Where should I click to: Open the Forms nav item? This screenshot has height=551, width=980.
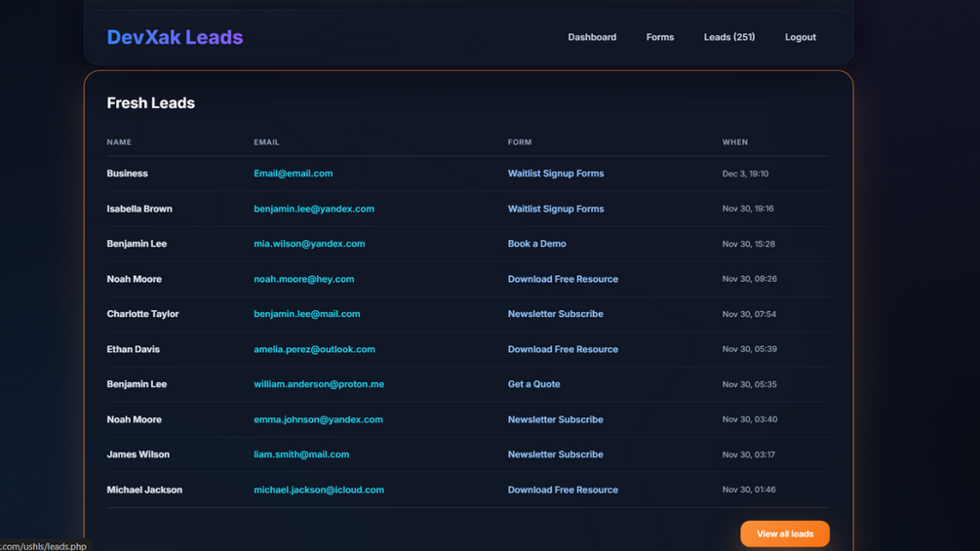(660, 37)
